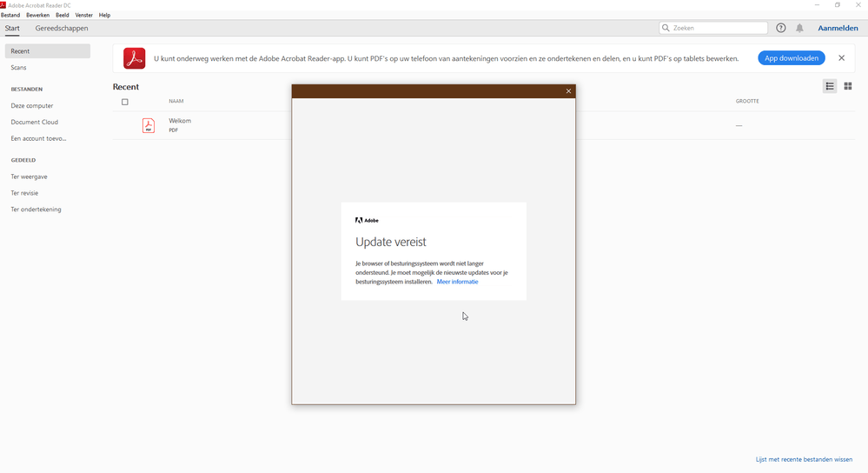Screen dimensions: 868x473
Task: Click Een account toevoegen in the sidebar
Action: pos(38,138)
